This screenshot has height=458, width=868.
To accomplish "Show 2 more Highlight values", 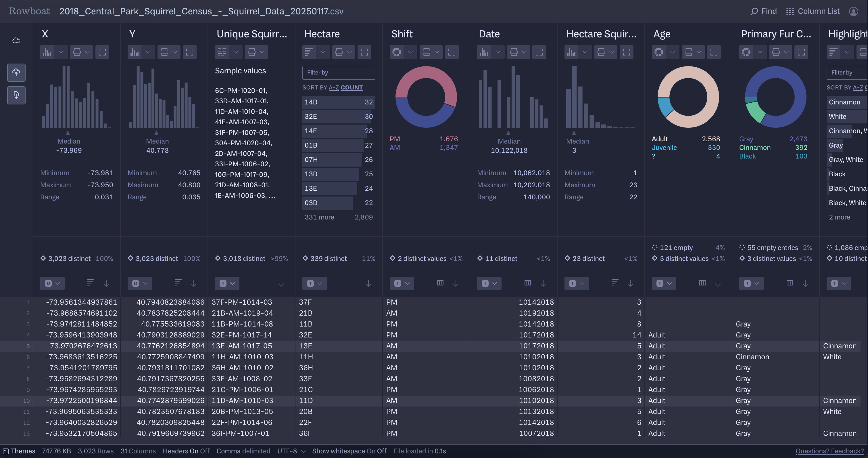I will click(839, 217).
